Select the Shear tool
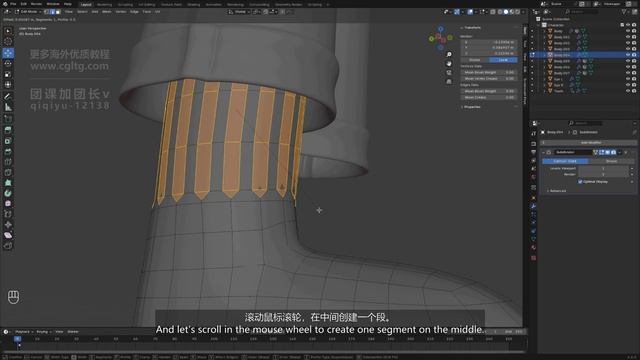Screen dimensions: 640x360 pyautogui.click(x=8, y=235)
